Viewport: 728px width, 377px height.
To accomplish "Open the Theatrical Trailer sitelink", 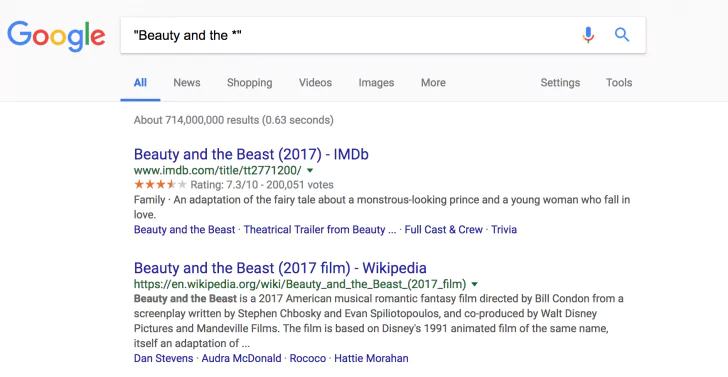I will (x=319, y=229).
